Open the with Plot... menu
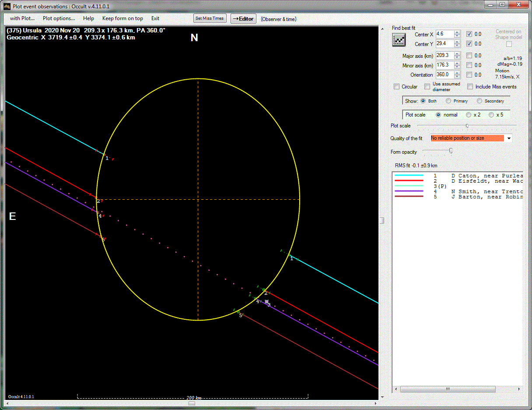The height and width of the screenshot is (410, 532). click(22, 18)
